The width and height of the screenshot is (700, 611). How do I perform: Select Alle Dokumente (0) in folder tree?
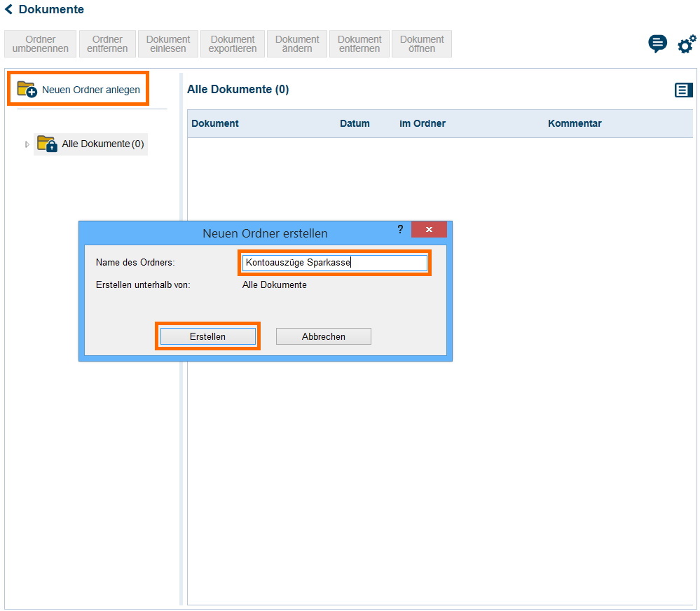click(102, 144)
